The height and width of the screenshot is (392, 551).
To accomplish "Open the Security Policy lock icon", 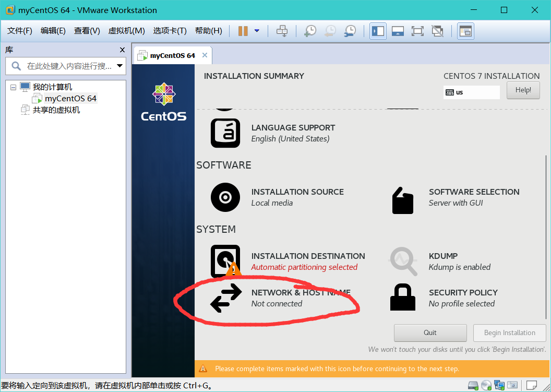I will click(403, 297).
